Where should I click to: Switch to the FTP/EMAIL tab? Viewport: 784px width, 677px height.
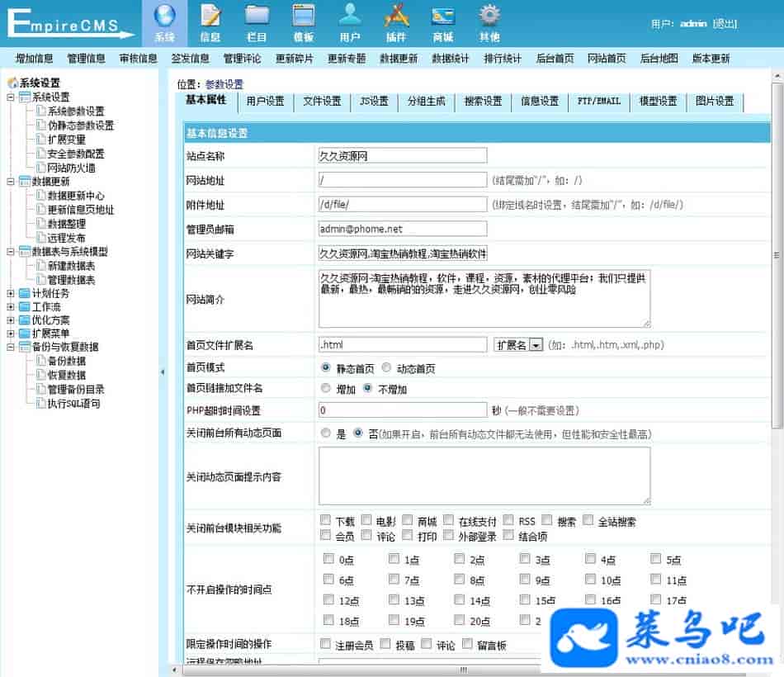point(600,101)
